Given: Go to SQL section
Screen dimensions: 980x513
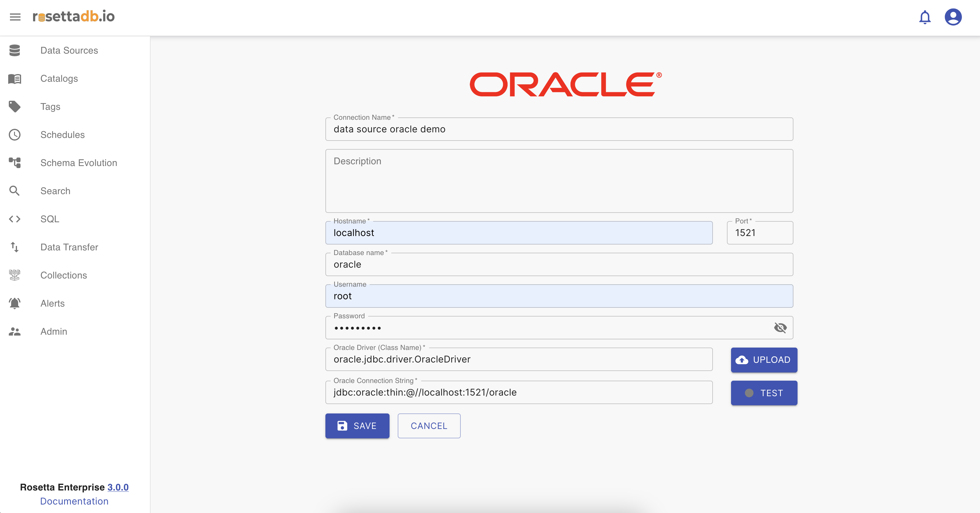Looking at the screenshot, I should click(x=50, y=219).
